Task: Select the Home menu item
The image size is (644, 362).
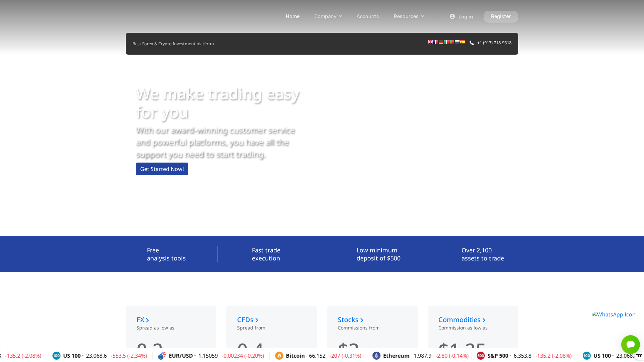Action: pos(292,16)
